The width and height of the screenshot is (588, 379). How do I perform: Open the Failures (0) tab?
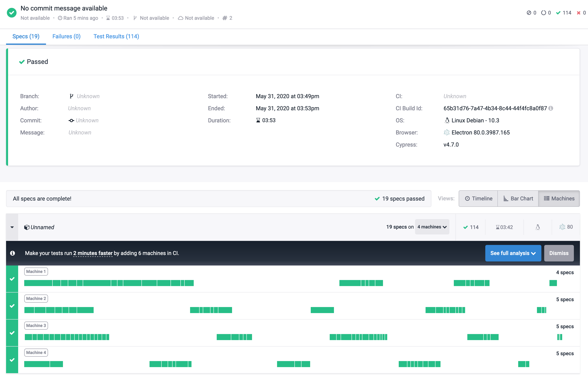66,36
